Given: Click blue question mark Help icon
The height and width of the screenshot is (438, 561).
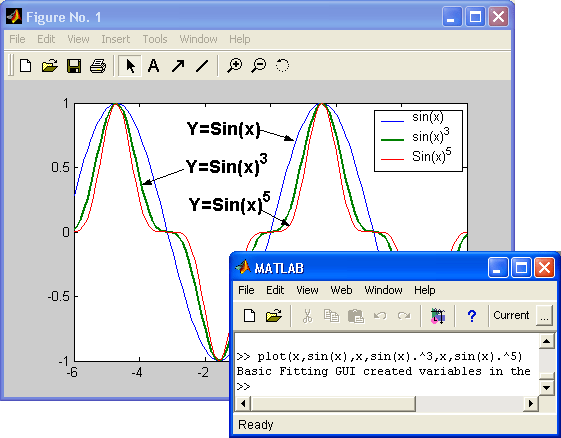Looking at the screenshot, I should pyautogui.click(x=472, y=316).
